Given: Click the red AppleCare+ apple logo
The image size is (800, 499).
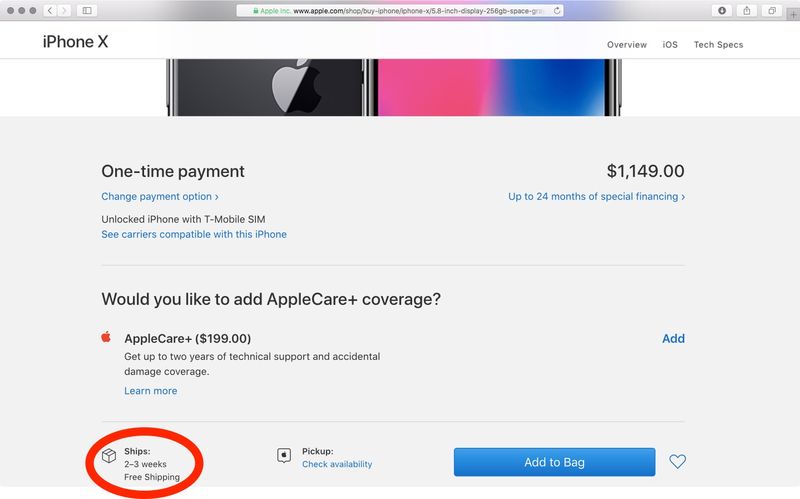Looking at the screenshot, I should [106, 337].
